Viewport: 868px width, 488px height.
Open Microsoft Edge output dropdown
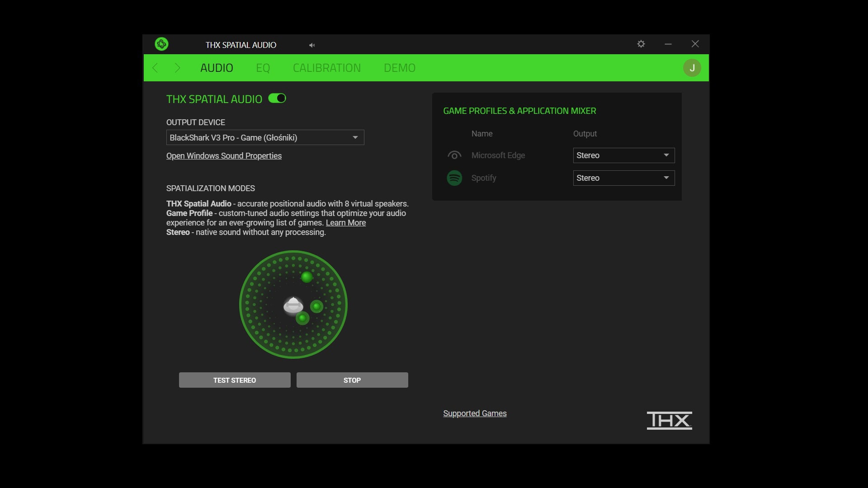click(624, 155)
